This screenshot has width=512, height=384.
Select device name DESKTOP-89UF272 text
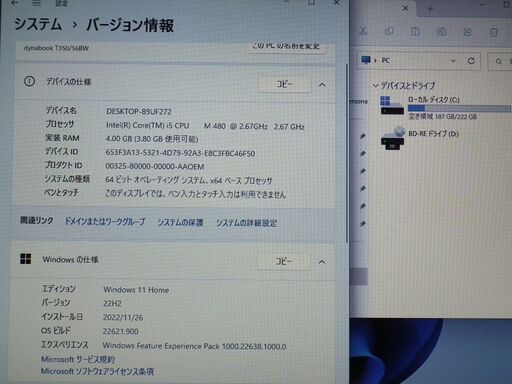click(139, 112)
